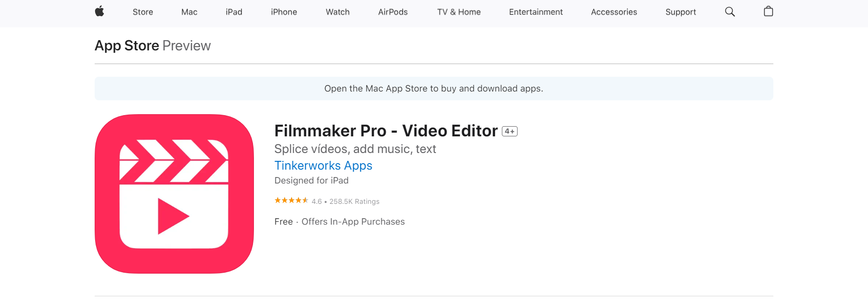Open the shopping bag icon
The image size is (868, 306).
[x=768, y=11]
